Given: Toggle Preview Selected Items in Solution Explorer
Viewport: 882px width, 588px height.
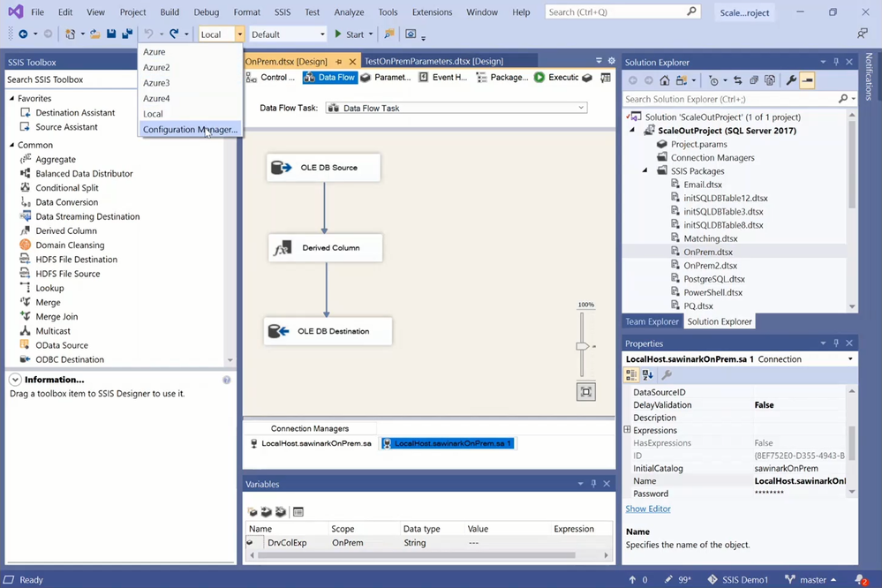Looking at the screenshot, I should click(x=807, y=80).
